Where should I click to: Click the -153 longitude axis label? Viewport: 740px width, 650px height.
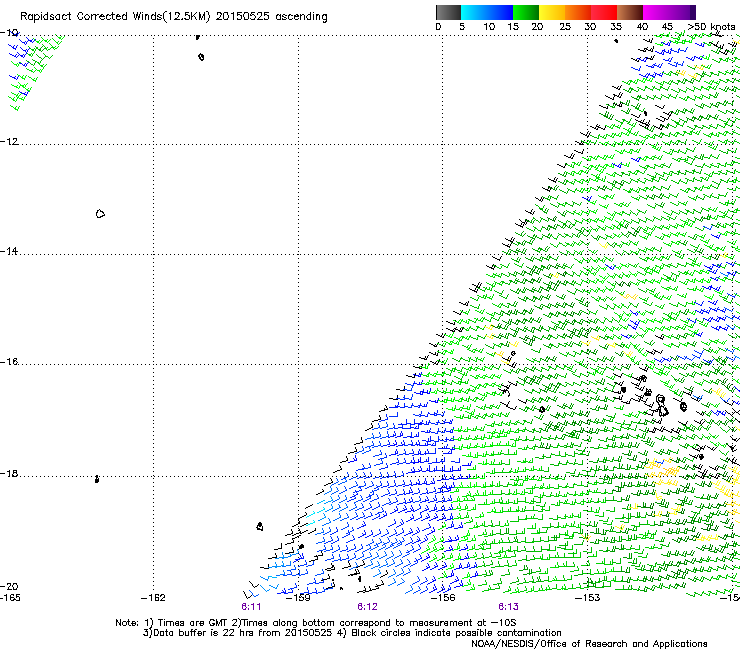coord(588,598)
